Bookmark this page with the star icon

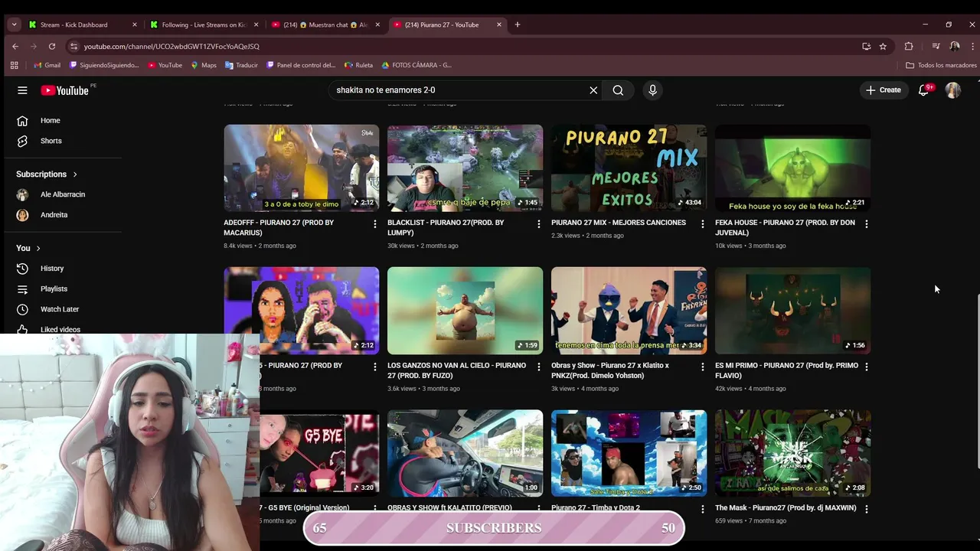[883, 46]
